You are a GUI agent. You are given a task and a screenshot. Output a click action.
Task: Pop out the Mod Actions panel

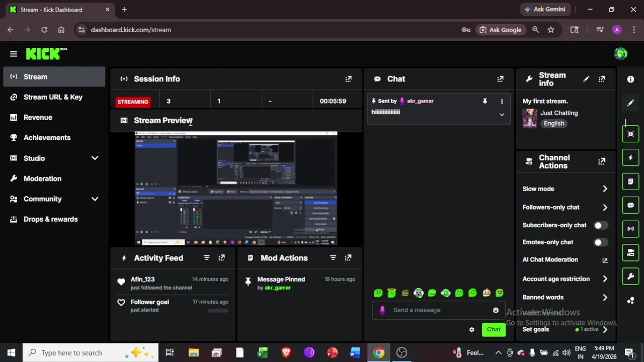point(348,258)
